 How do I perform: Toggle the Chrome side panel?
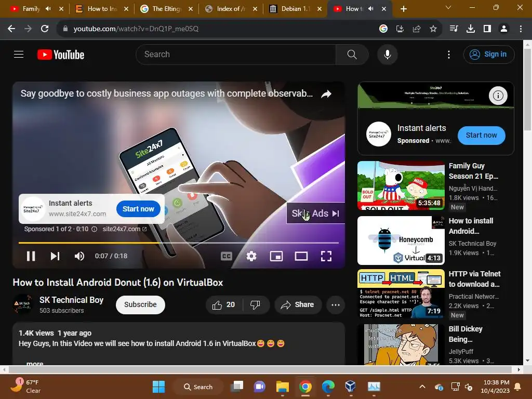[487, 29]
